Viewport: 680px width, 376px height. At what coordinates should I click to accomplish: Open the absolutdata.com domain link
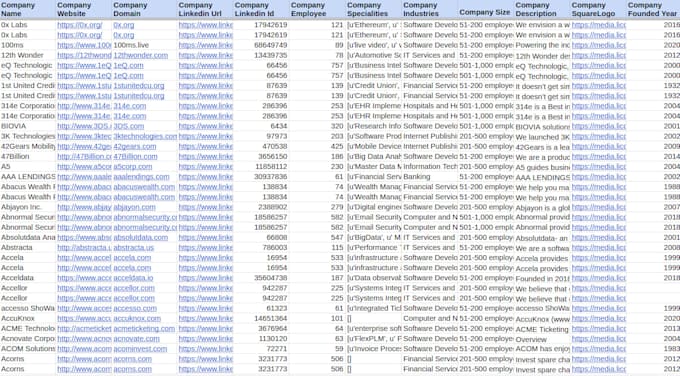pyautogui.click(x=141, y=237)
